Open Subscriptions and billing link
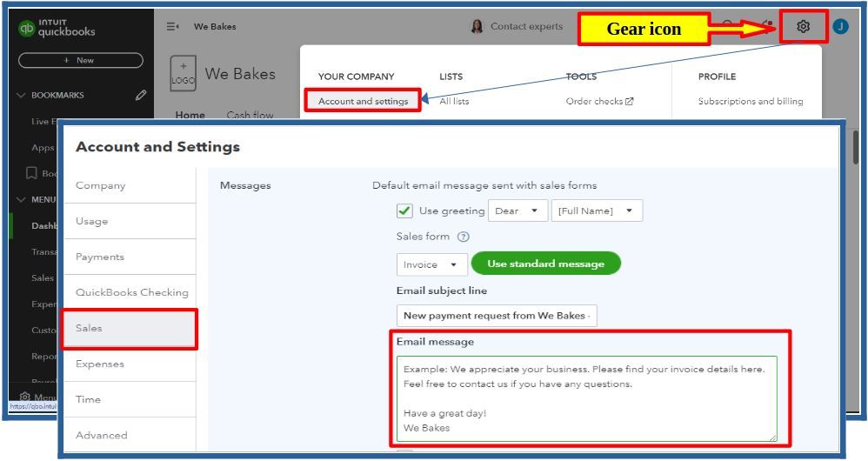Image resolution: width=868 pixels, height=461 pixels. (x=750, y=101)
